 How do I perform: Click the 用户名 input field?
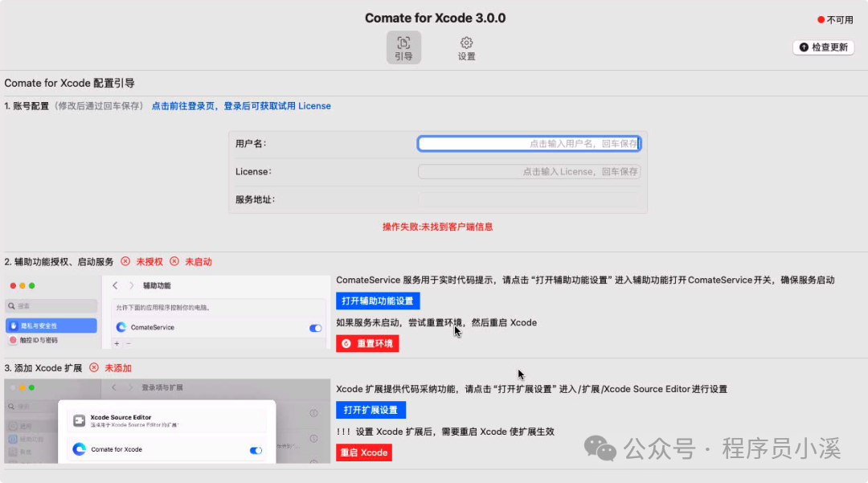[530, 143]
